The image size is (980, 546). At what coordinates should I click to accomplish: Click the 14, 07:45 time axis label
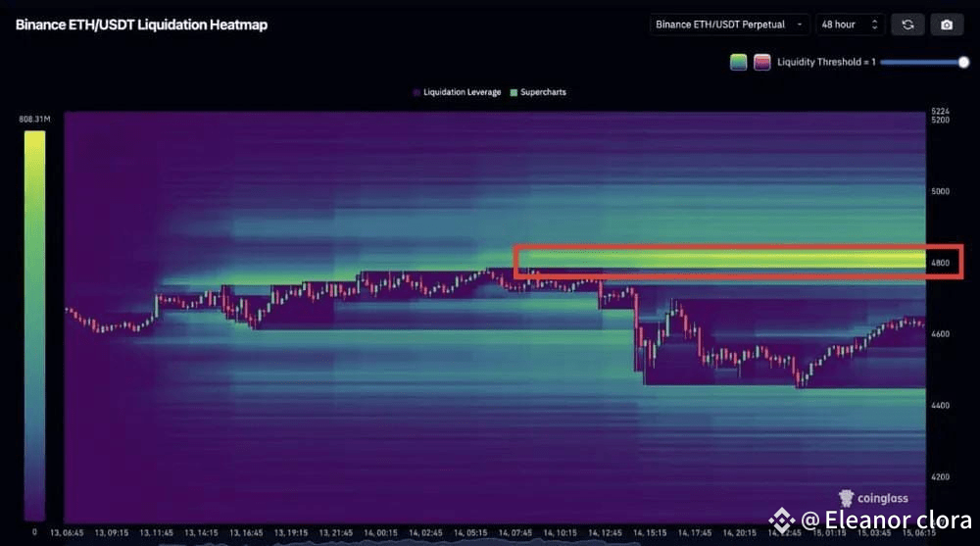515,533
